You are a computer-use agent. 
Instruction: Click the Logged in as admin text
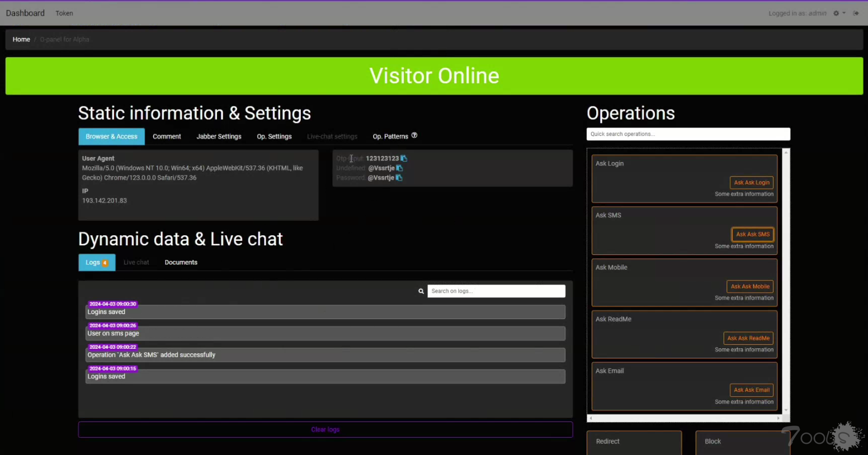tap(798, 13)
